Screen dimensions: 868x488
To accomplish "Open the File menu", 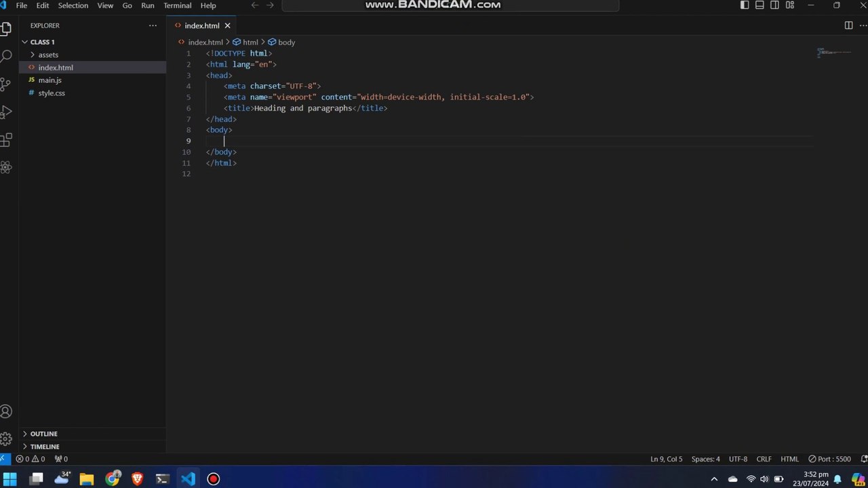I will 22,5.
